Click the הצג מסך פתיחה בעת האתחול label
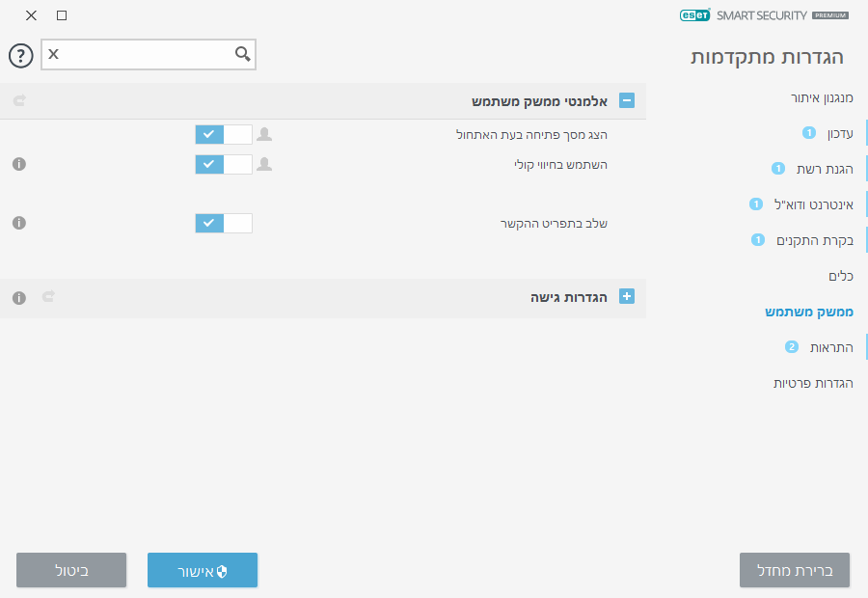Screen dimensions: 868x598 click(532, 135)
